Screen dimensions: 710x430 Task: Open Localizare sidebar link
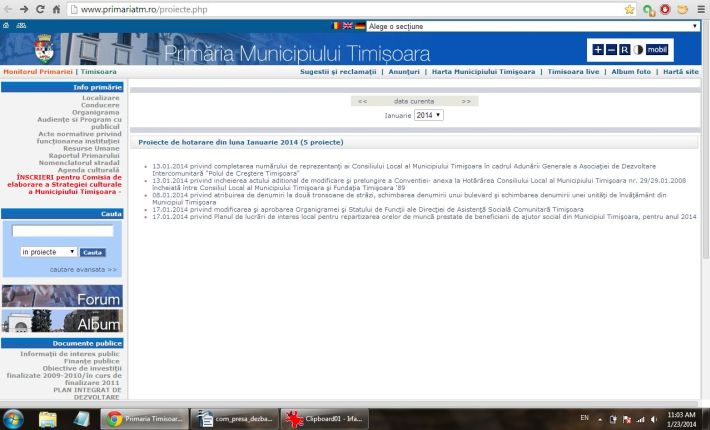[101, 98]
